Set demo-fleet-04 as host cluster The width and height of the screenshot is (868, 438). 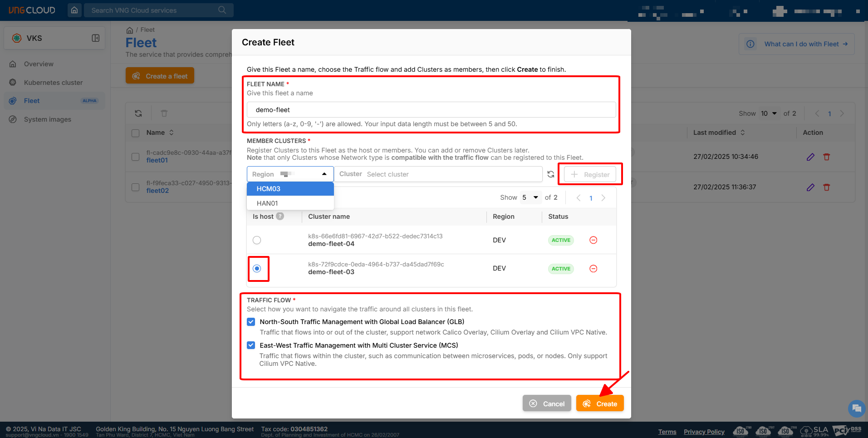[x=257, y=240]
